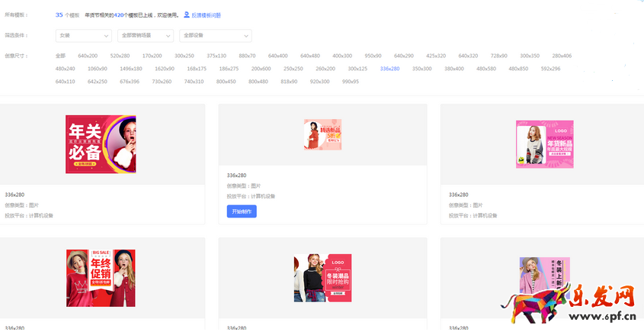This screenshot has height=332, width=644.
Task: Choose the 336x280 size option
Action: click(389, 69)
